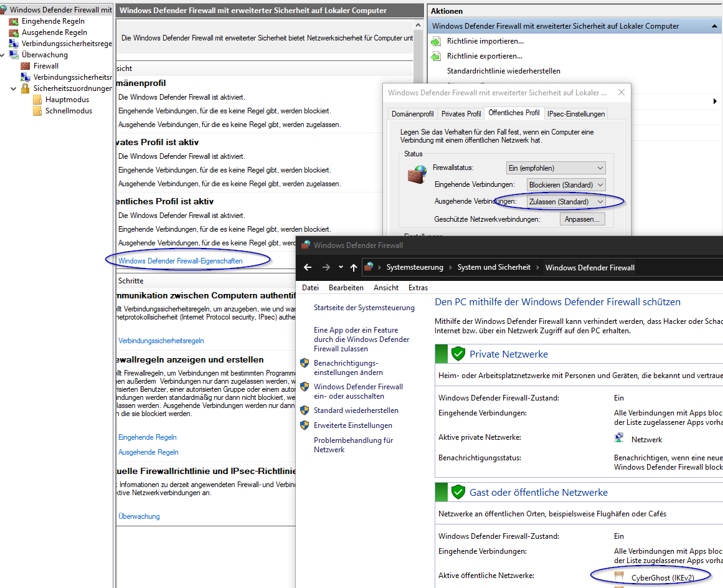Click System und Sicherheit breadcrumb
Image resolution: width=723 pixels, height=588 pixels.
(x=494, y=267)
